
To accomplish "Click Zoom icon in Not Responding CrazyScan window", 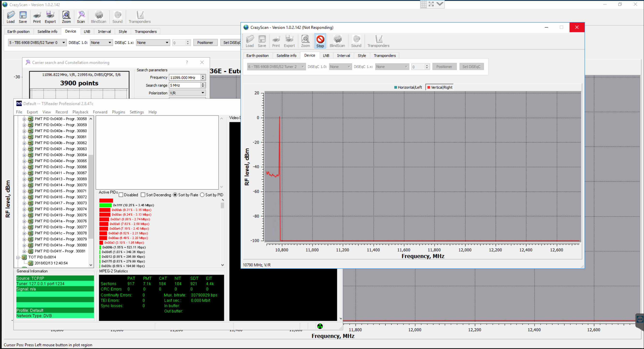I will [x=305, y=41].
